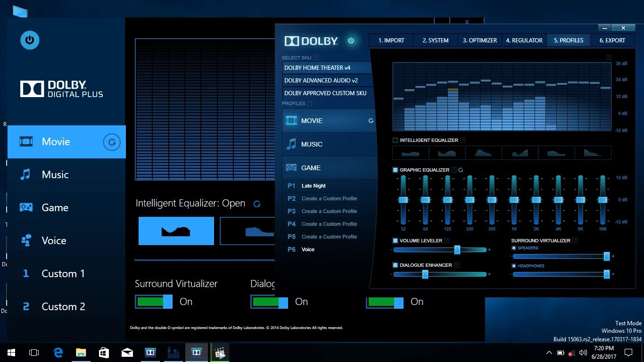
Task: Select the P6 Voice profile
Action: [329, 249]
